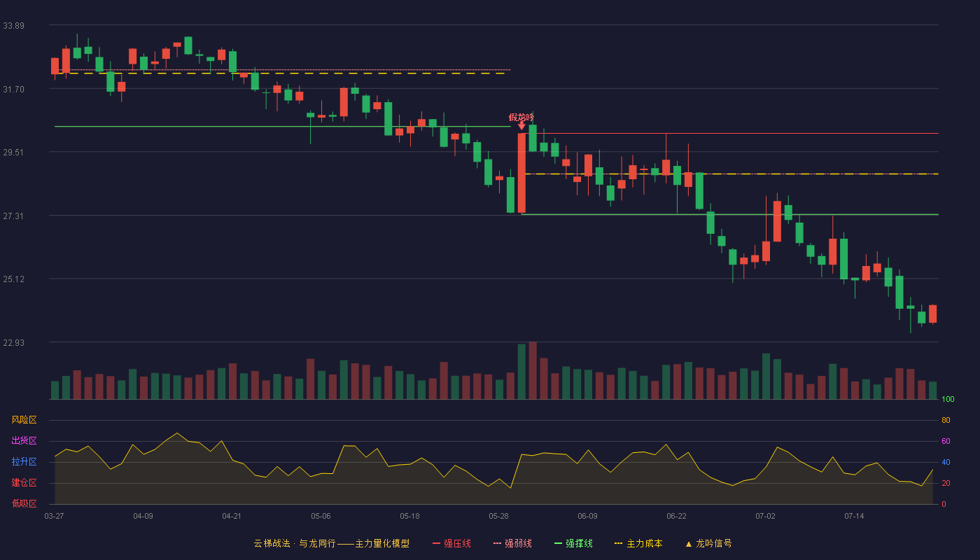Toggle the 强撑线 legend entry

click(x=573, y=543)
